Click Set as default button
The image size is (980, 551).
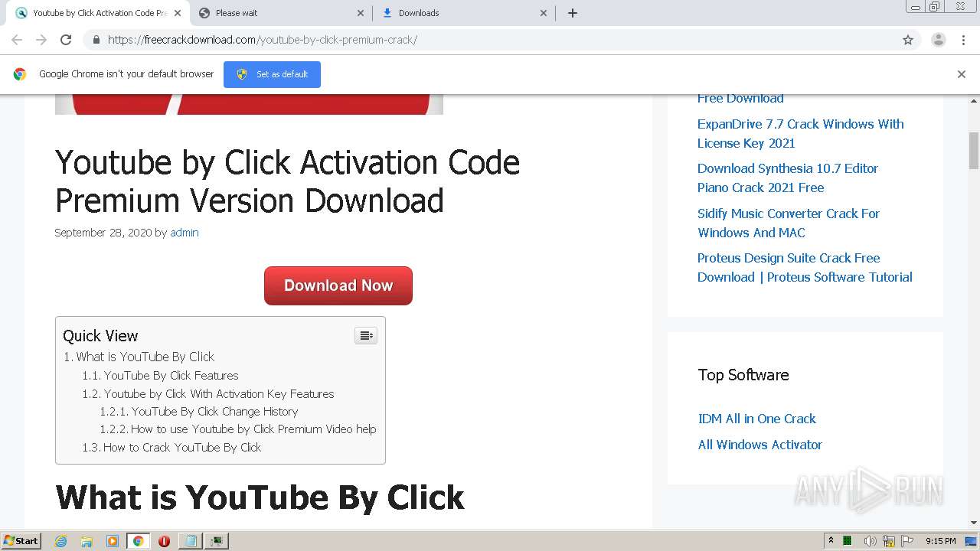272,74
